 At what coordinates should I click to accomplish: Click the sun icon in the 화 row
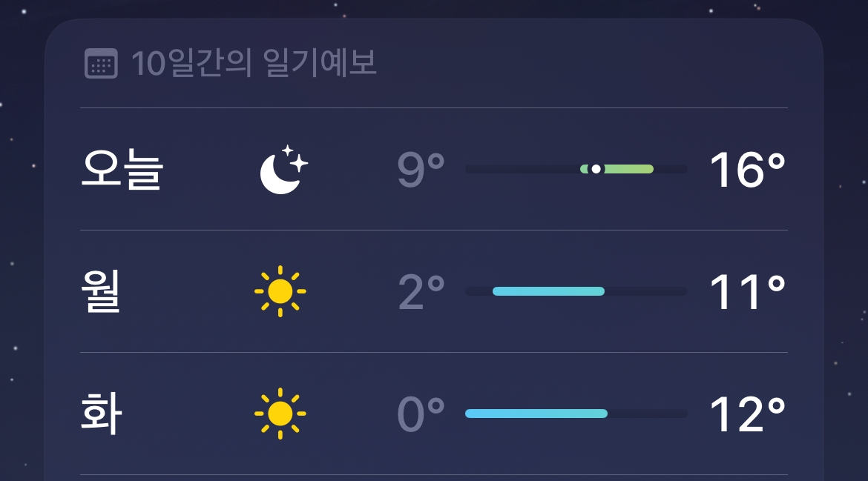(x=280, y=414)
